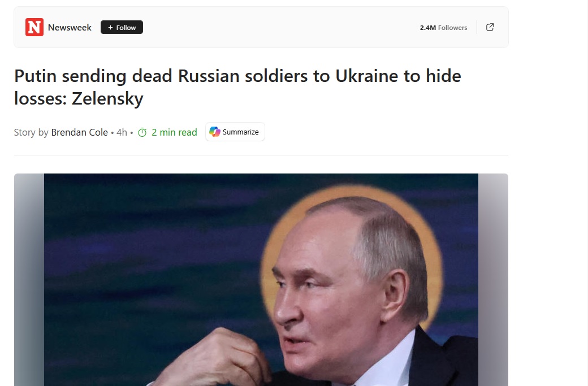Click empty space in the publisher header card
The height and width of the screenshot is (386, 588).
[x=281, y=27]
